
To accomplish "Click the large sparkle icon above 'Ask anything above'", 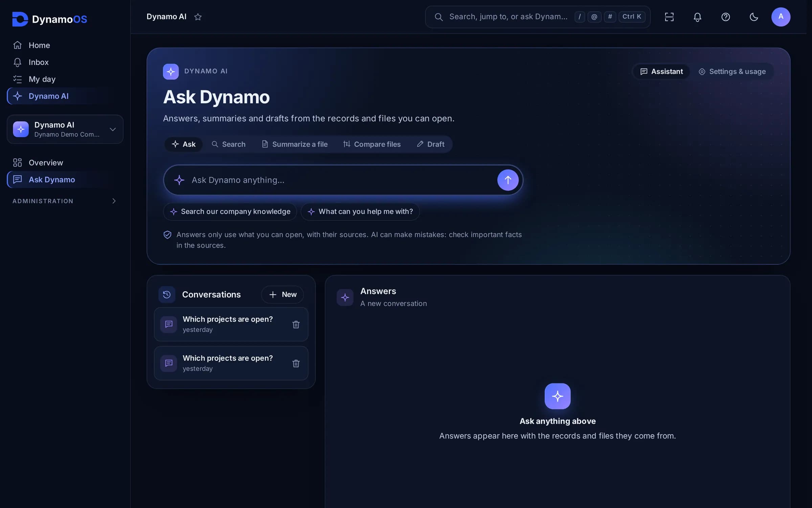I will [558, 396].
